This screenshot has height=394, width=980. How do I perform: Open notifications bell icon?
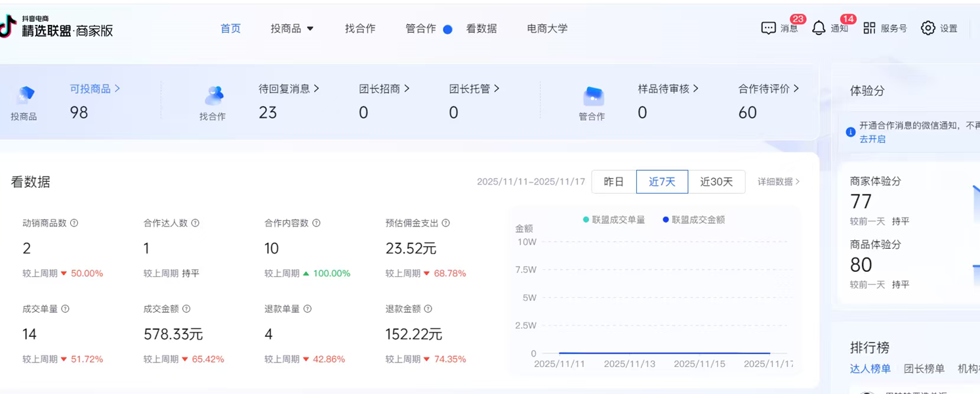click(x=819, y=28)
